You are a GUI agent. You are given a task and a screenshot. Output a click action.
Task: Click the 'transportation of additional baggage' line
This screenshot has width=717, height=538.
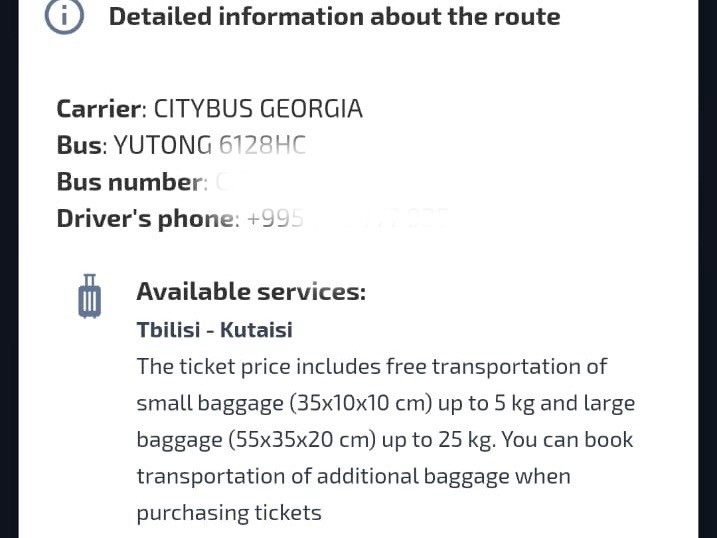pyautogui.click(x=353, y=476)
